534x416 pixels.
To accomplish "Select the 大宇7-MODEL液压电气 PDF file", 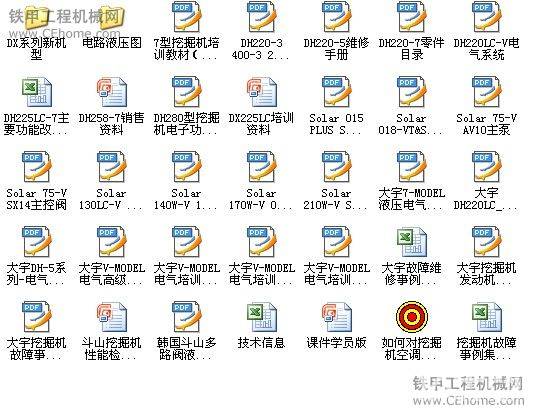I will pyautogui.click(x=411, y=166).
